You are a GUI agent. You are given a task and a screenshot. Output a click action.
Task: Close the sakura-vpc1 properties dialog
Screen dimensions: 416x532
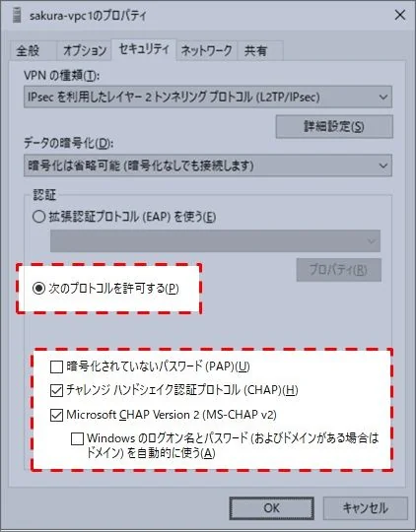pyautogui.click(x=400, y=15)
